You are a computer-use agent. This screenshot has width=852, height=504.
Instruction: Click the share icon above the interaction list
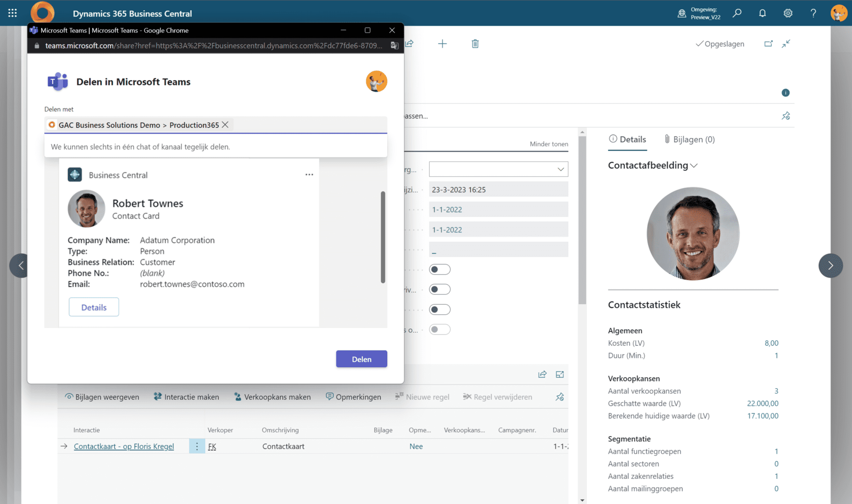542,374
